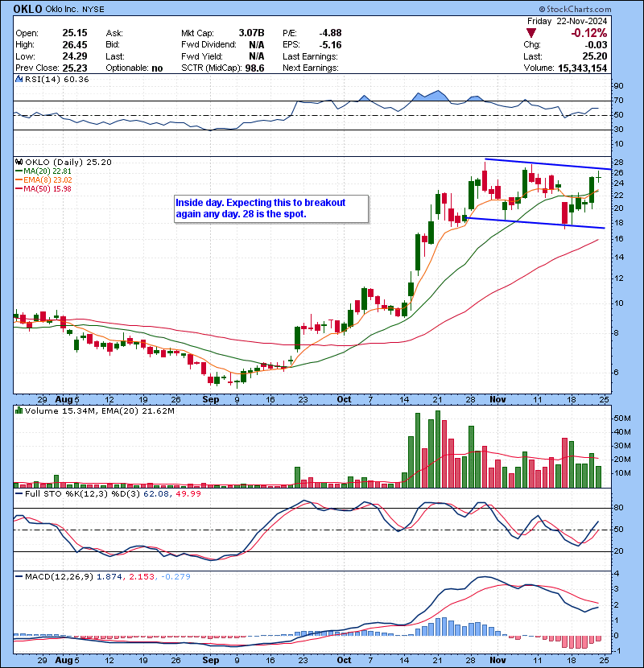Click the date 'Friday 22-Nov-2024'
644x668 pixels.
coord(568,21)
